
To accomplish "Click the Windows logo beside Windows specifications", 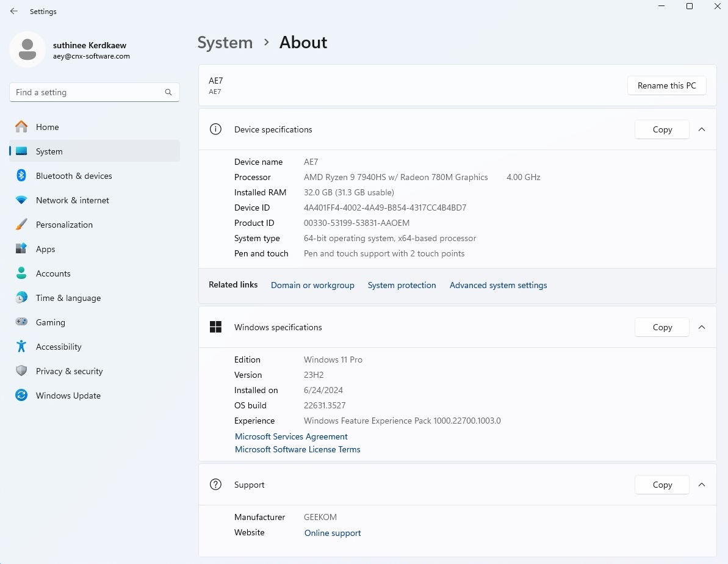I will coord(215,327).
